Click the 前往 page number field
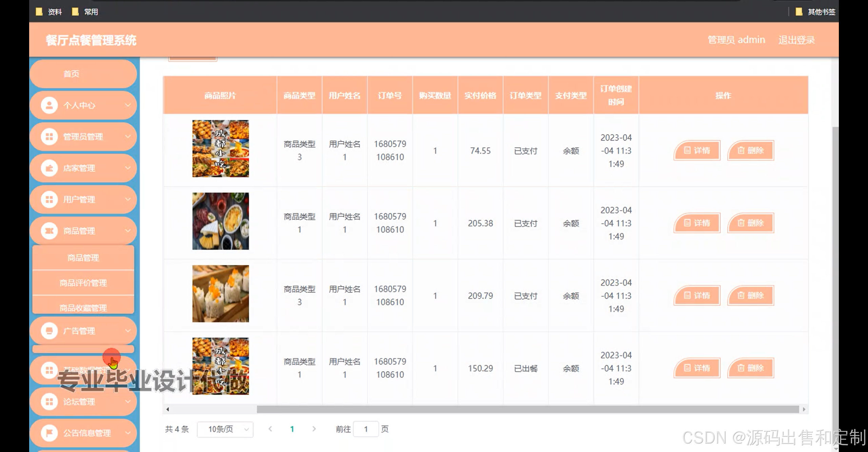 (366, 429)
